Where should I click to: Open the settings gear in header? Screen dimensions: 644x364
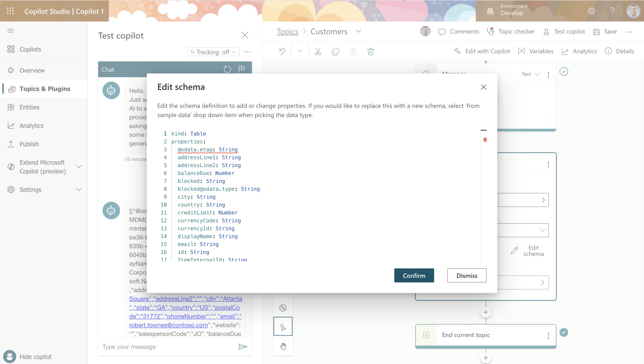[591, 11]
